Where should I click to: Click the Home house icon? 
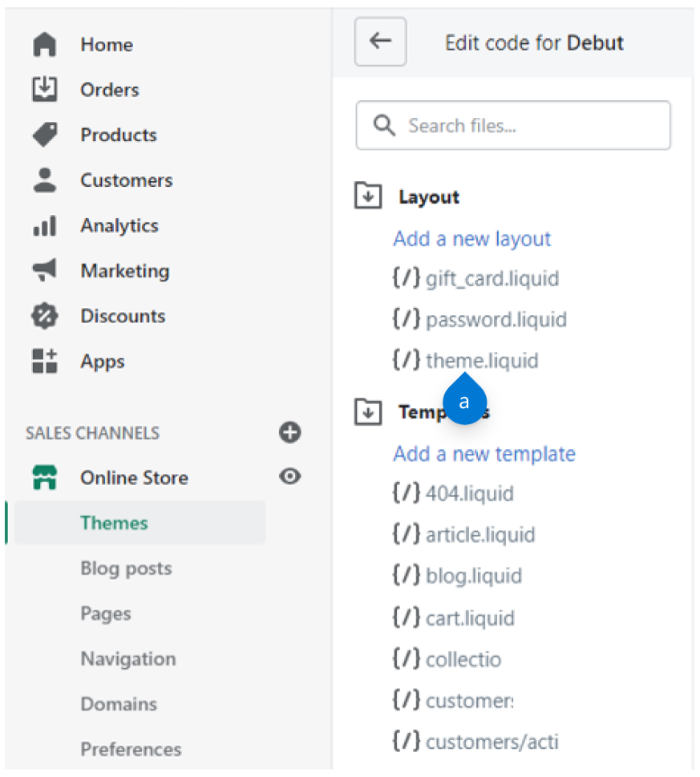45,45
